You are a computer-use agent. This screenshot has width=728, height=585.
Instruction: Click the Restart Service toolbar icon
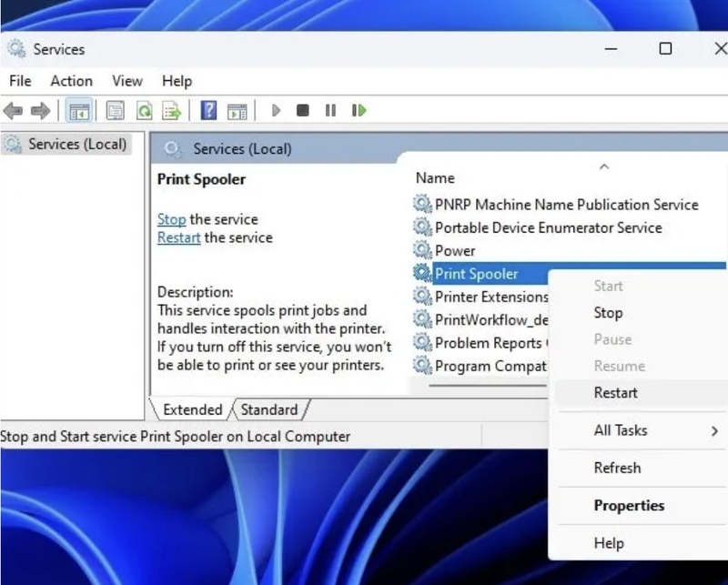pos(359,110)
